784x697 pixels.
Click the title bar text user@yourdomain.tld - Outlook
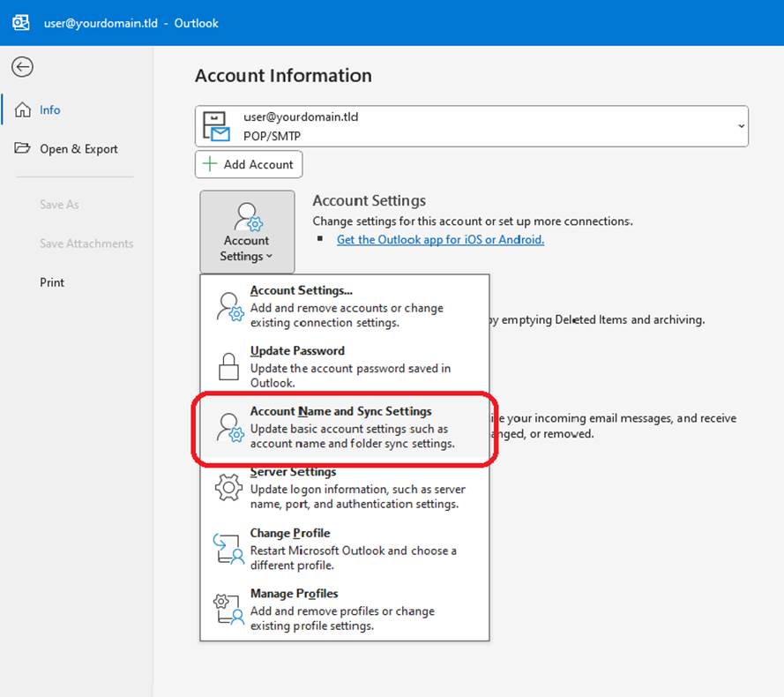pos(131,23)
